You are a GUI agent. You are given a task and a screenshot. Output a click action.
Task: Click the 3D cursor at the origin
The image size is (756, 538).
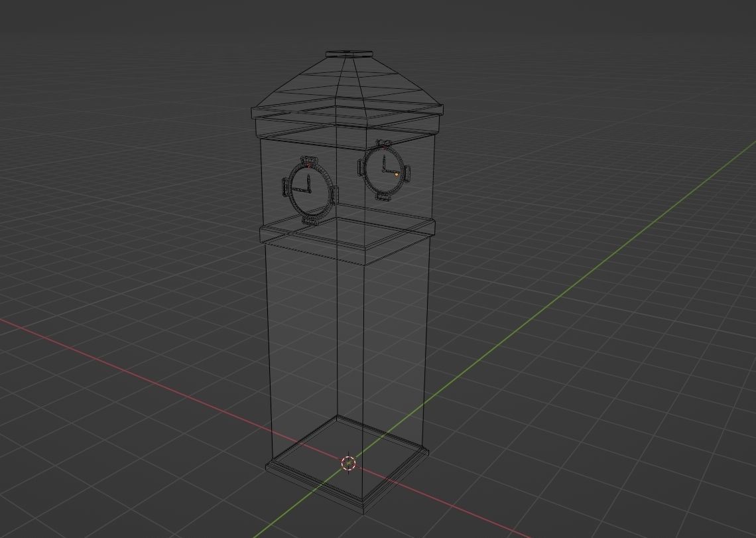pyautogui.click(x=348, y=463)
